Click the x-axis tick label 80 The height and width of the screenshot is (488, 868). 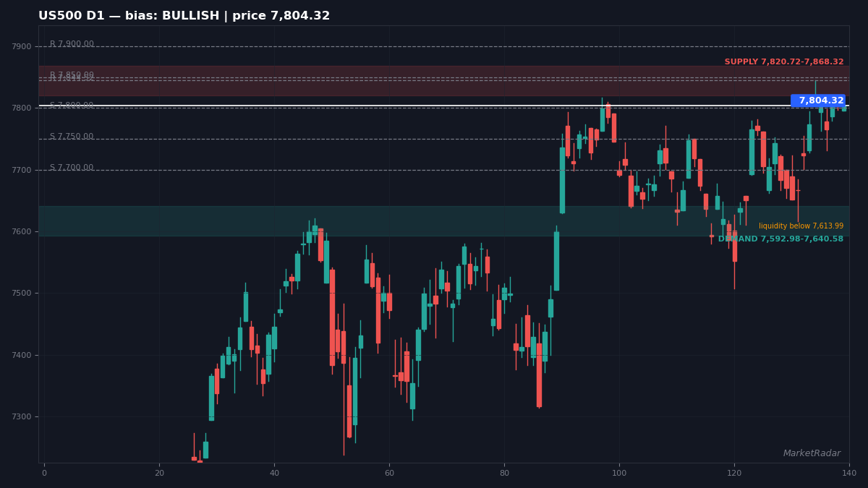504,473
